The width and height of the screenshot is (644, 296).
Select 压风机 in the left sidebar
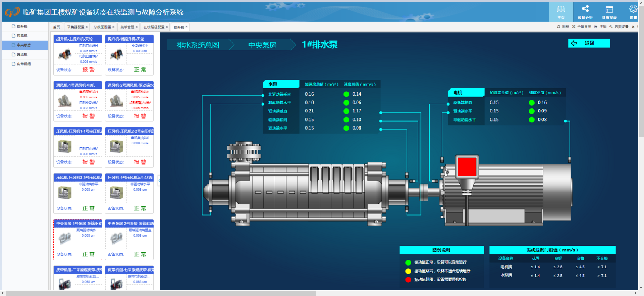(x=25, y=36)
